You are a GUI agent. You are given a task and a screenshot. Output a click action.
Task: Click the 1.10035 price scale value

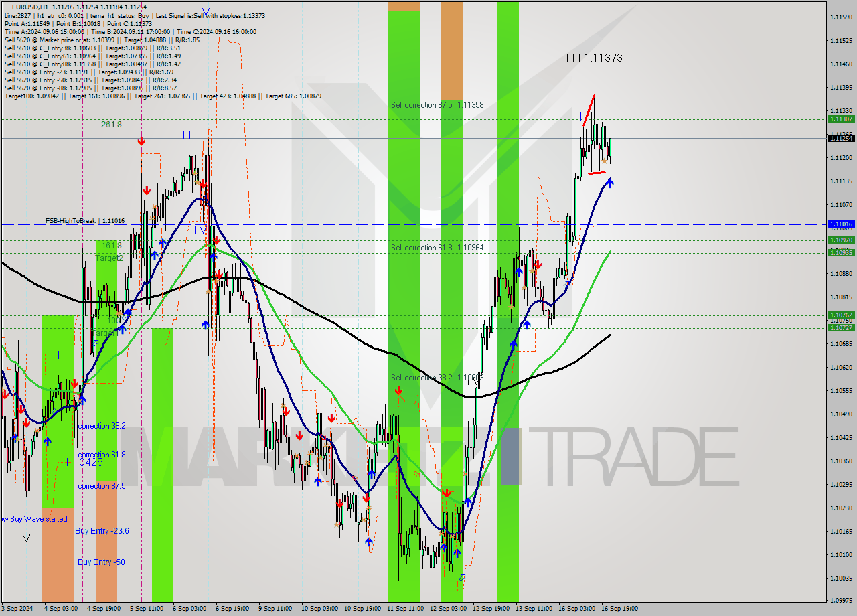(x=841, y=578)
